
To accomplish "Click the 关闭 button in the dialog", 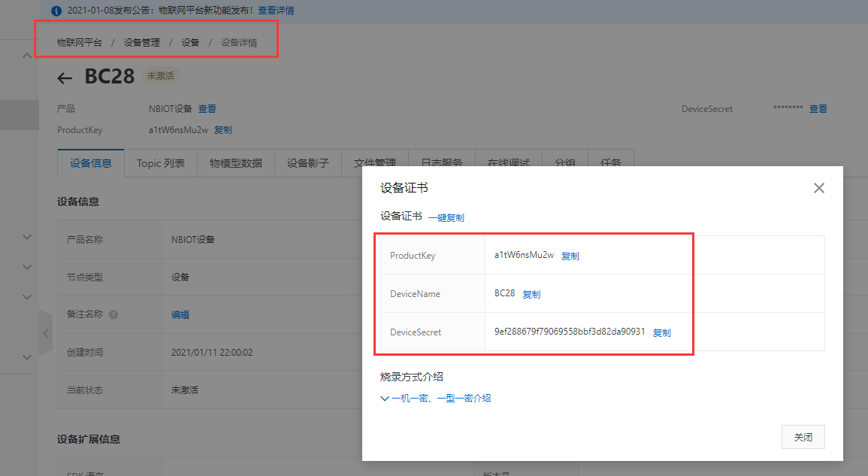I will (x=803, y=436).
